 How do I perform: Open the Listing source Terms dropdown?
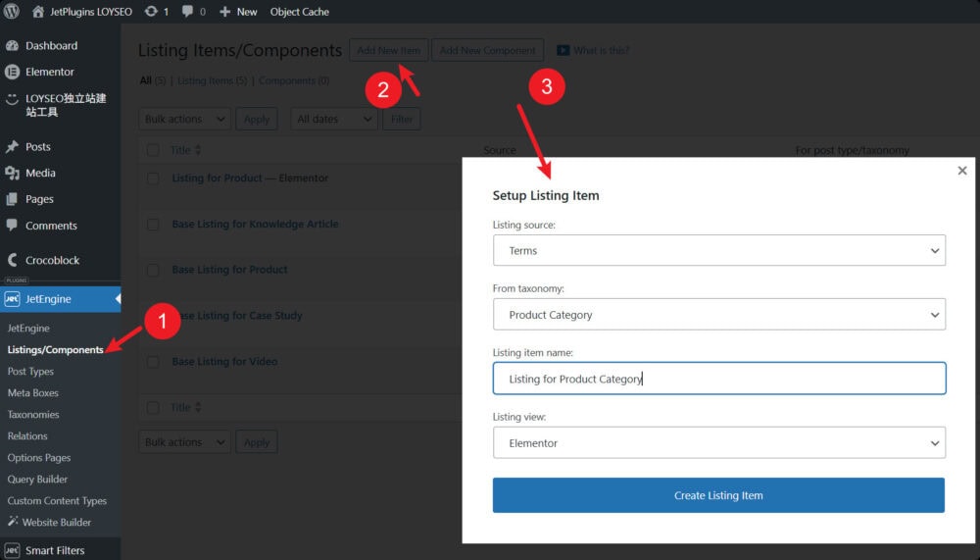718,250
